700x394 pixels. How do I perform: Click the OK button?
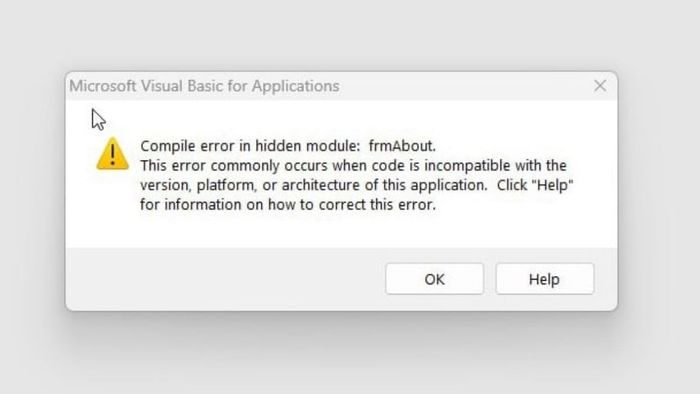434,279
